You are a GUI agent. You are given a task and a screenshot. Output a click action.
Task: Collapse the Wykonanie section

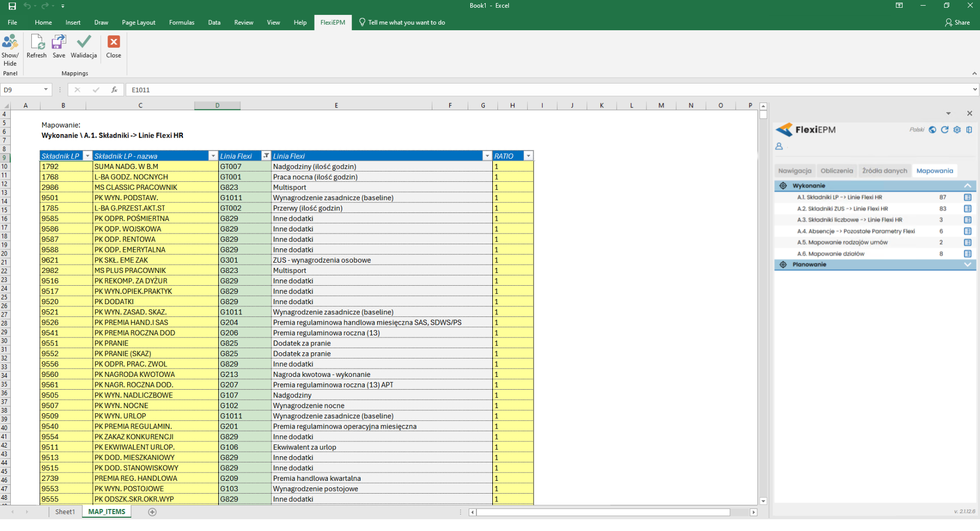pyautogui.click(x=967, y=186)
